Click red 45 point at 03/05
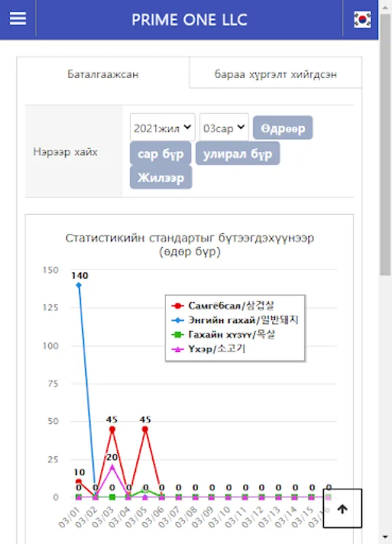 click(x=145, y=429)
